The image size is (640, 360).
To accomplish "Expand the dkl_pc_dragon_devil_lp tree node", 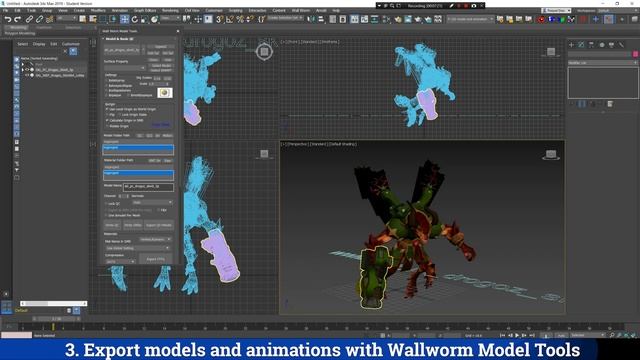I will pyautogui.click(x=22, y=70).
